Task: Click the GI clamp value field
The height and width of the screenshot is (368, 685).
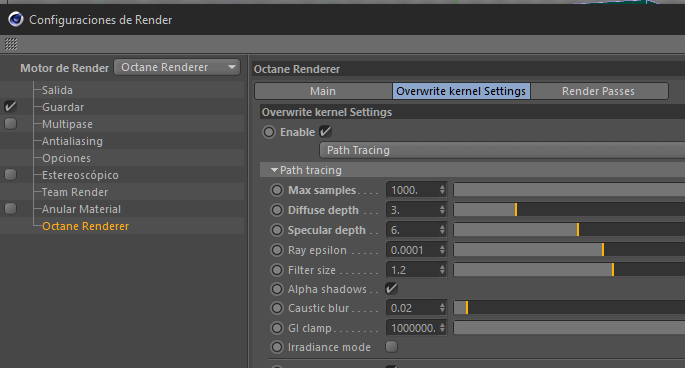Action: pos(412,328)
